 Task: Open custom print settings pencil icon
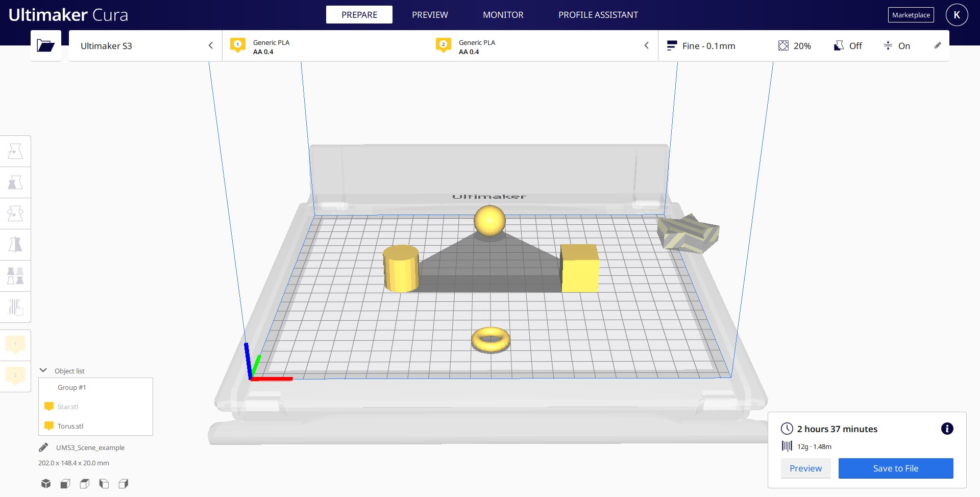(x=938, y=45)
